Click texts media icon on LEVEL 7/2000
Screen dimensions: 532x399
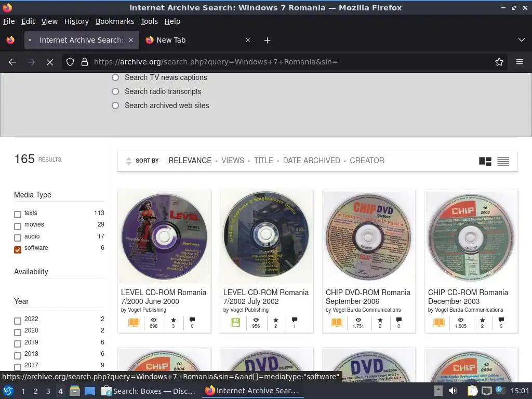click(134, 322)
